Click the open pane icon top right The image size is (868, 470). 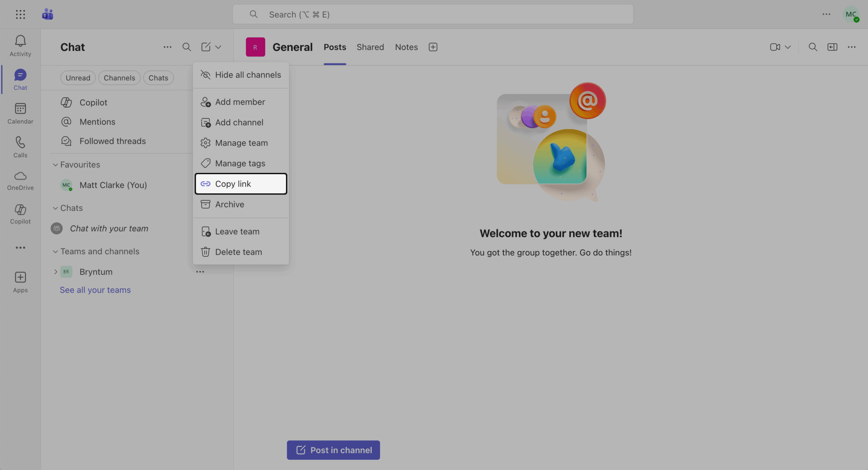coord(832,47)
